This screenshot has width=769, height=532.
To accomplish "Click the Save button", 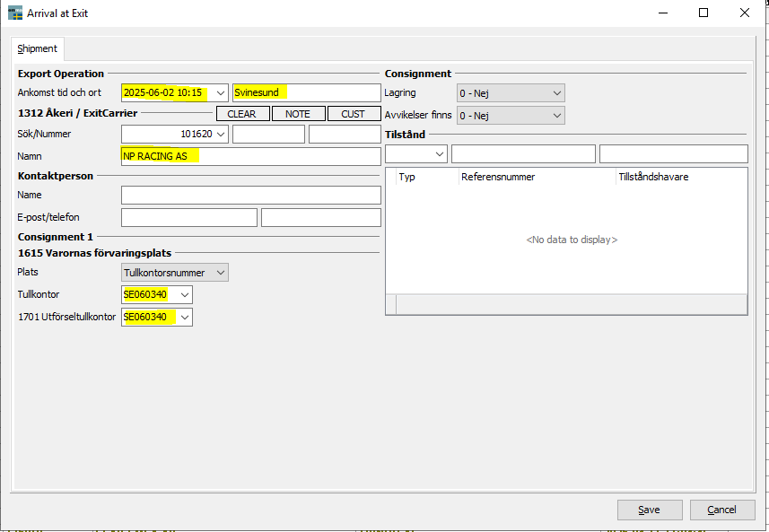I will (x=650, y=510).
